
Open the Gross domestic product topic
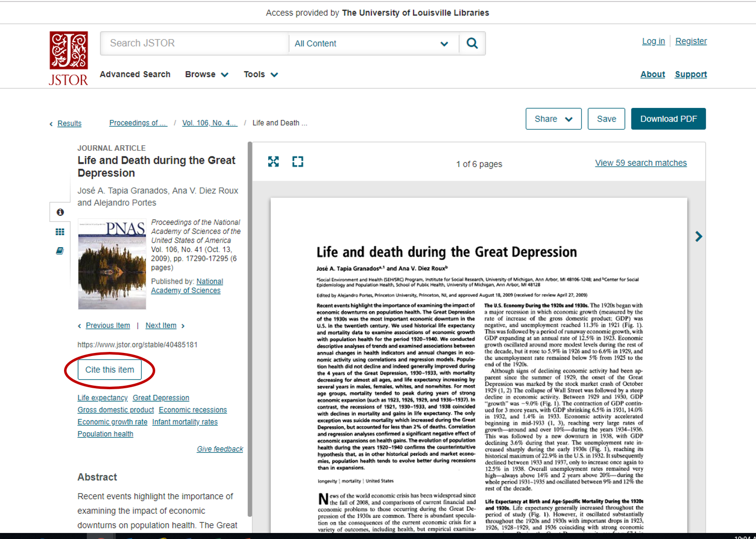[x=115, y=410]
